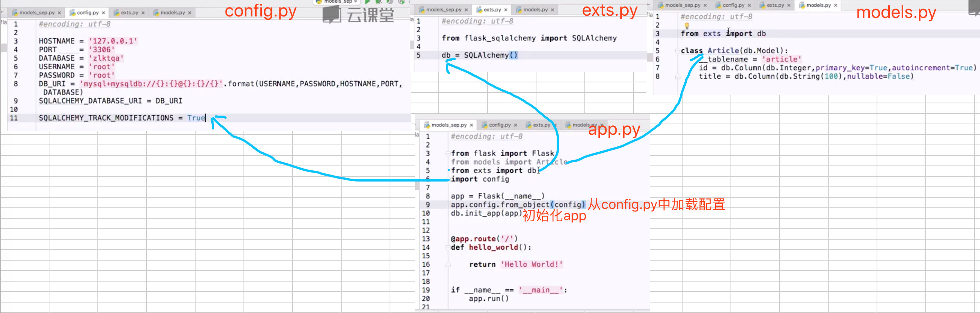980x313 pixels.
Task: Click SQLALCHEMY_DATABASE_URI = DB_URI line
Action: coord(111,101)
